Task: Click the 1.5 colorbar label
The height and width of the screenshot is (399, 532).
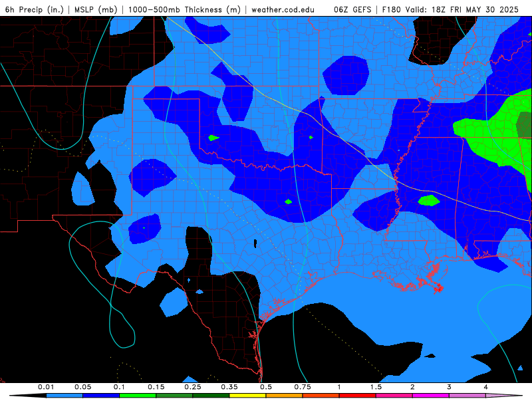Action: pyautogui.click(x=376, y=387)
